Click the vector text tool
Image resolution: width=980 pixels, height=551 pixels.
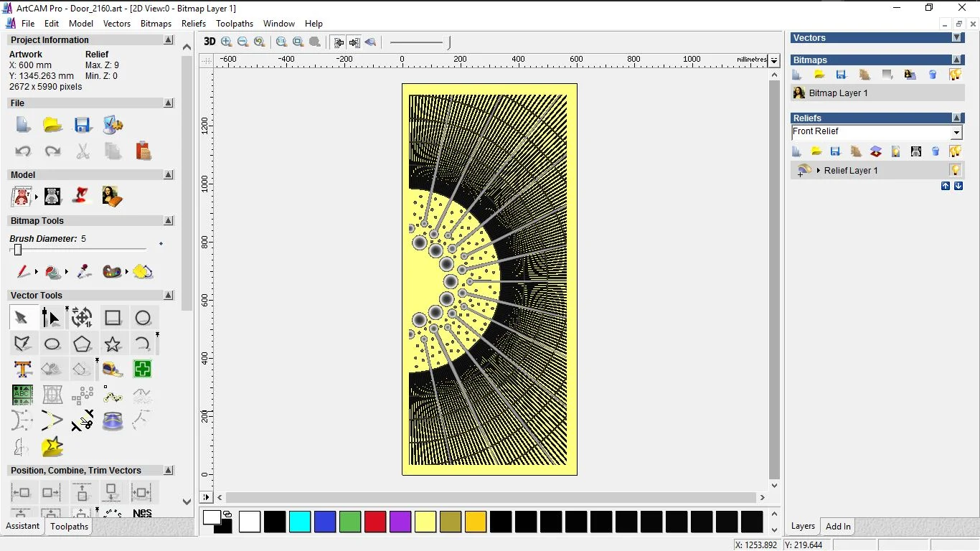tap(22, 369)
